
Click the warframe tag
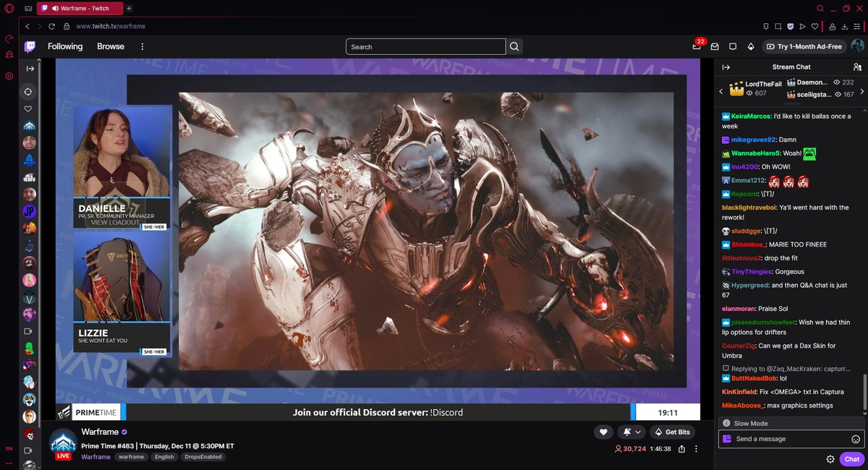[x=132, y=457]
